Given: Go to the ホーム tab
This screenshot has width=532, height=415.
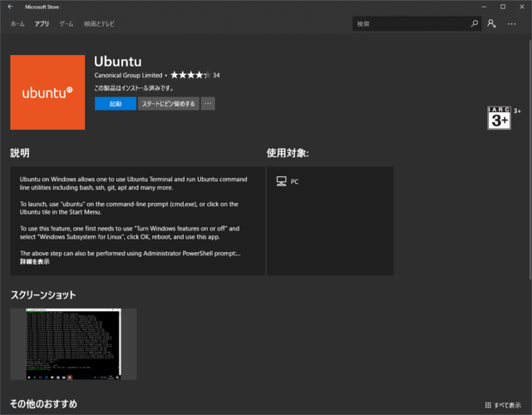Looking at the screenshot, I should [17, 24].
